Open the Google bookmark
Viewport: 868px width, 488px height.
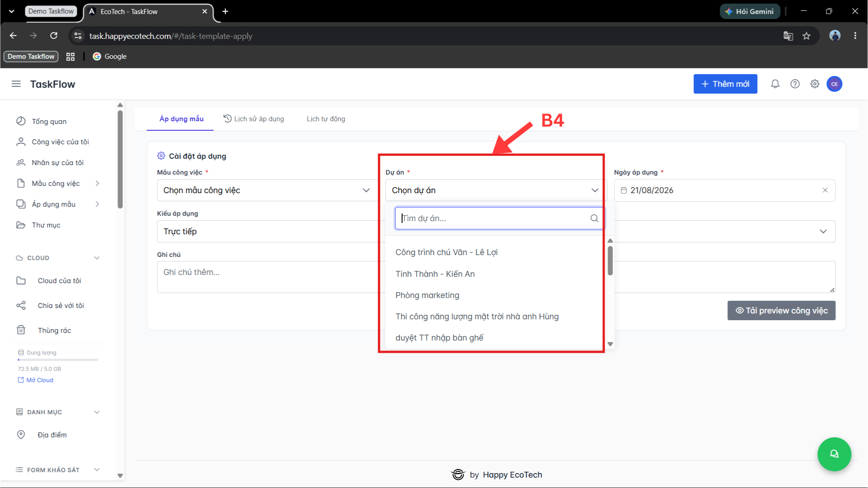(x=109, y=57)
